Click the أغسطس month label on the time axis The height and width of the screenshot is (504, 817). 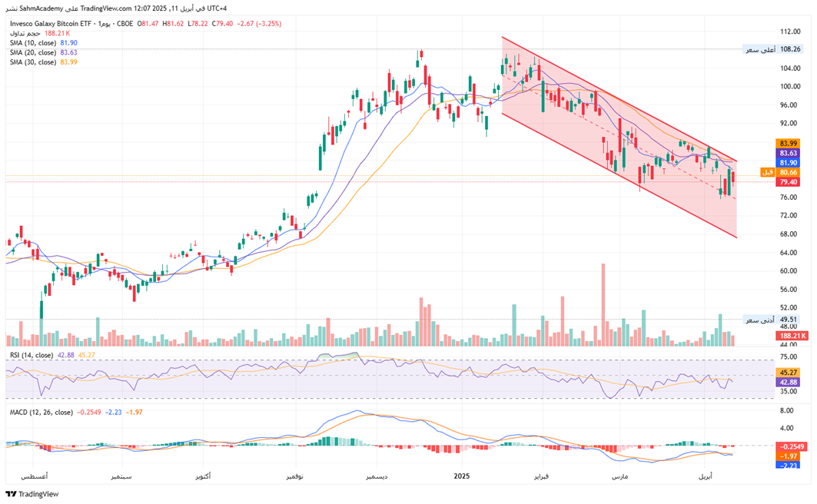33,476
